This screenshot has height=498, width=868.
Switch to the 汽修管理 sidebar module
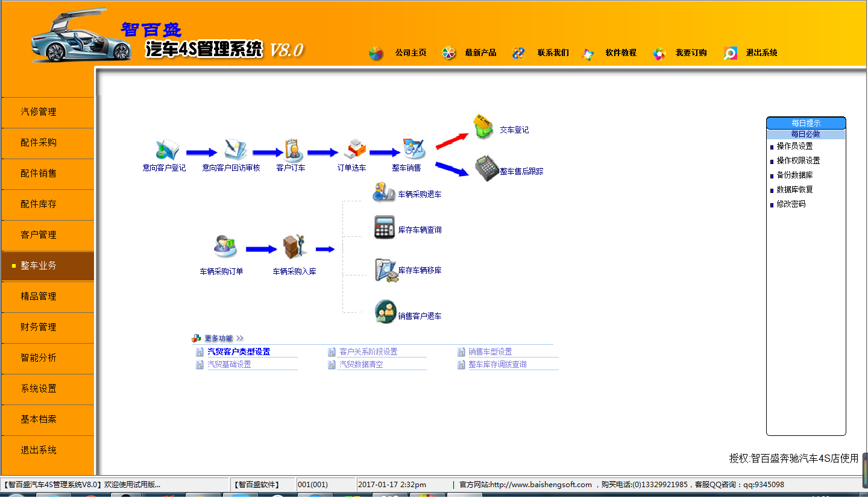(x=48, y=112)
